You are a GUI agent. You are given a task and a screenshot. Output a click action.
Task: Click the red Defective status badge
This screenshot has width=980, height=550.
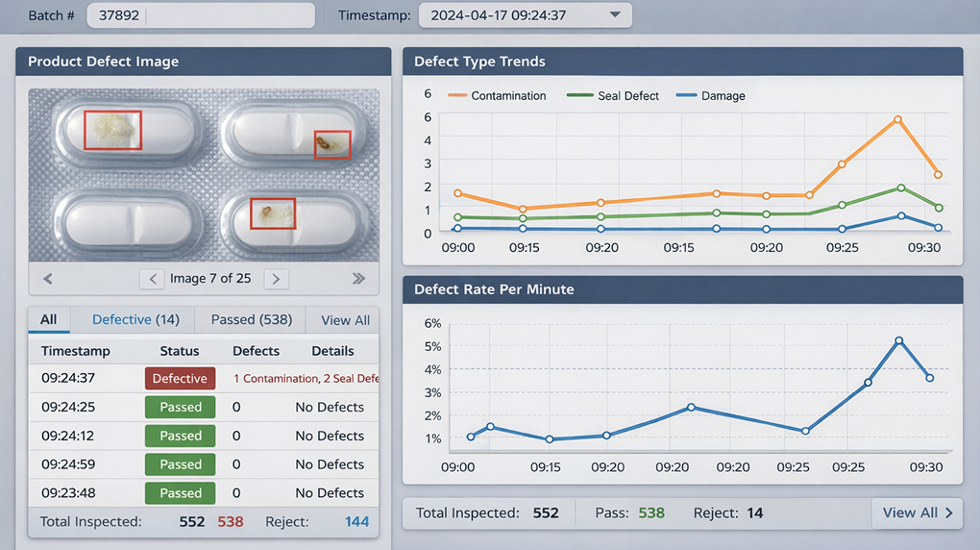[x=180, y=379]
